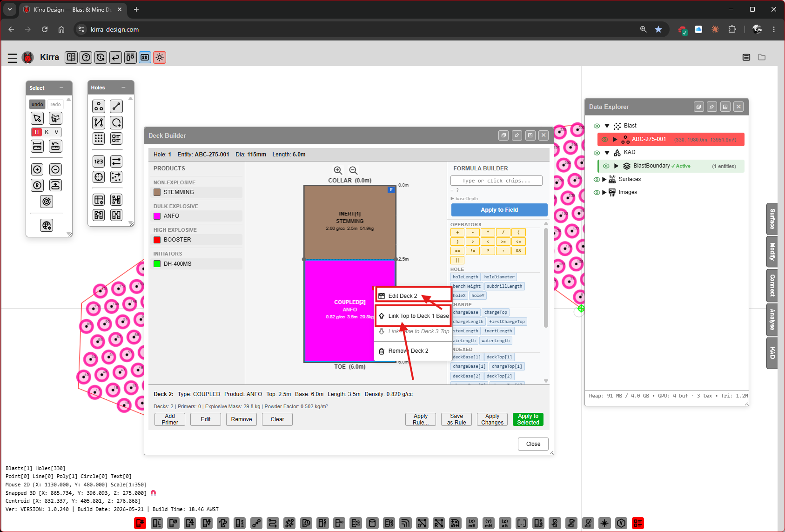
Task: Enable the H selection filter
Action: (x=37, y=132)
